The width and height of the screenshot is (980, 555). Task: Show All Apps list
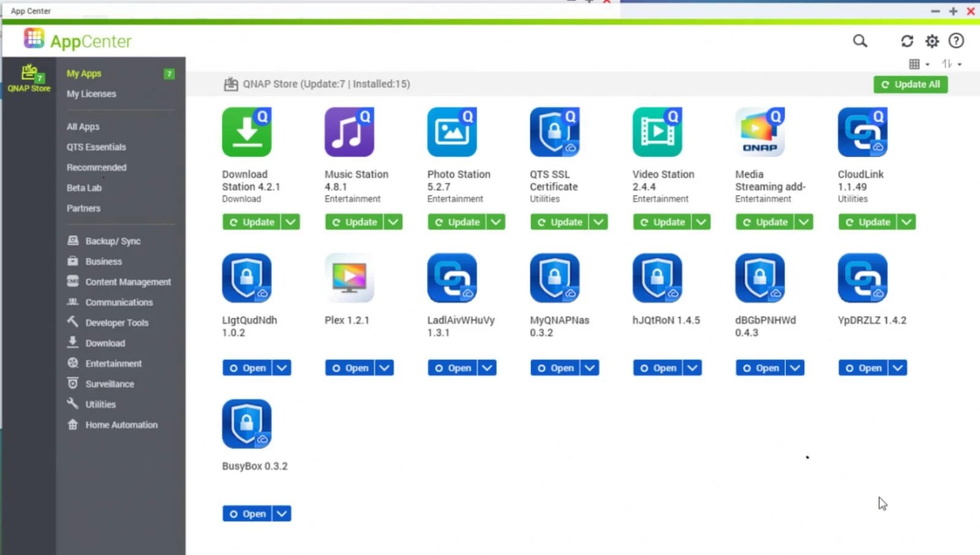pos(83,127)
